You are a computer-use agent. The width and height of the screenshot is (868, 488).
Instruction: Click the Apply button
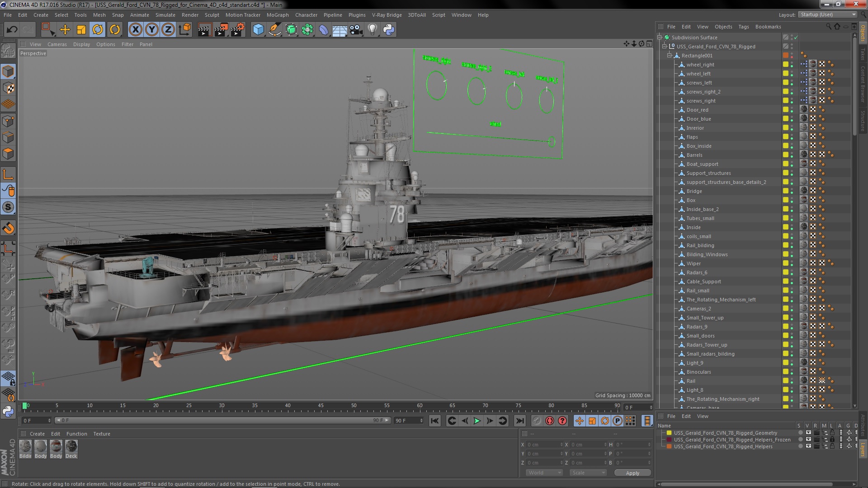point(632,473)
